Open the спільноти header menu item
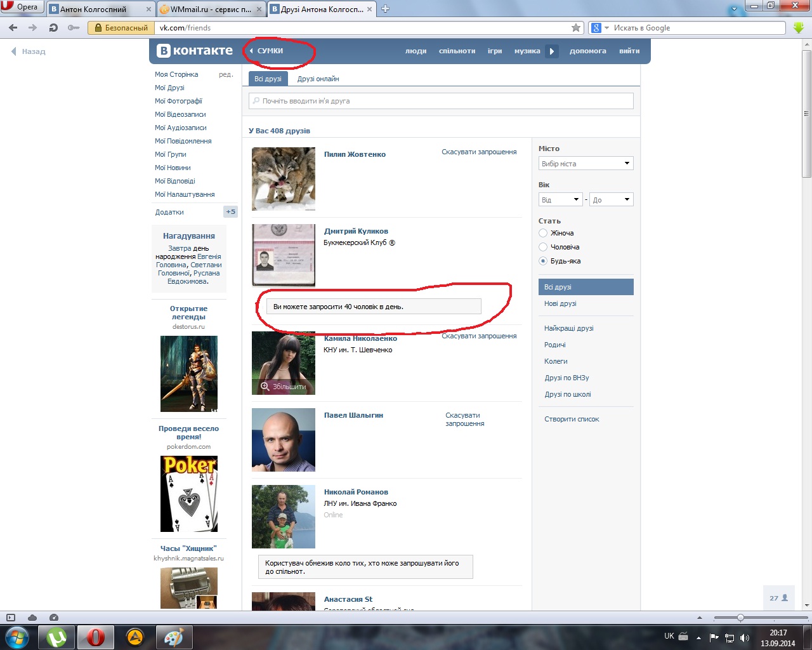The image size is (812, 650). click(x=457, y=51)
